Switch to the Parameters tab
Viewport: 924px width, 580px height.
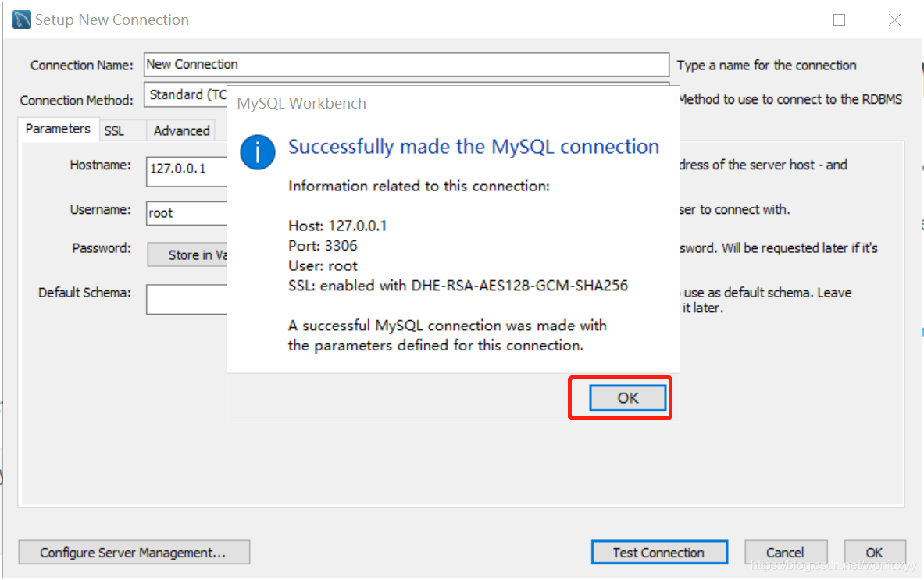[x=58, y=129]
